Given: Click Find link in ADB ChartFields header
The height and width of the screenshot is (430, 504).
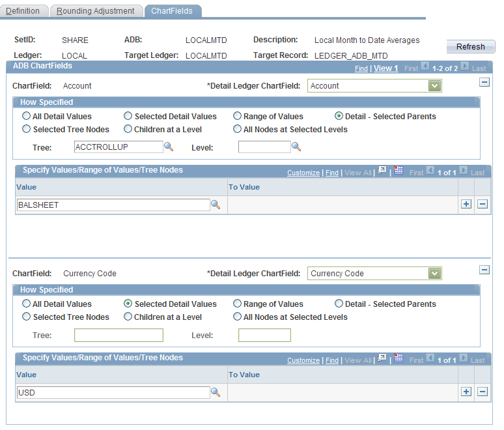Looking at the screenshot, I should coord(361,68).
